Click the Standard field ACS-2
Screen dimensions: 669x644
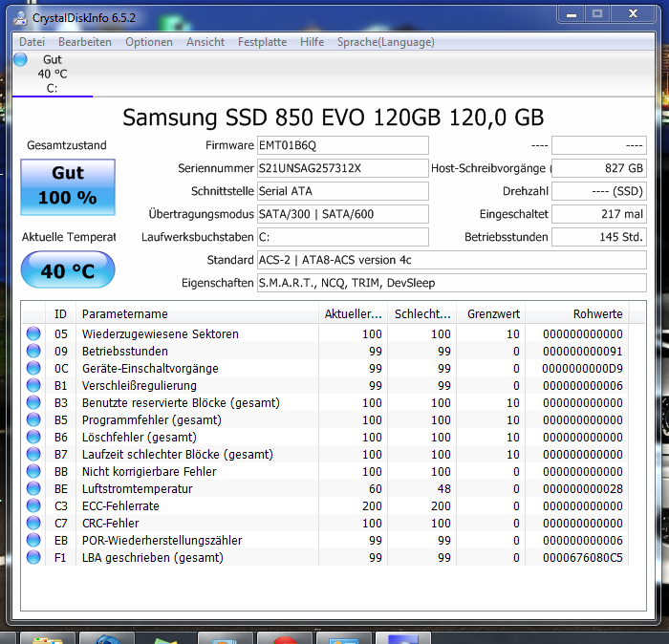tap(452, 260)
